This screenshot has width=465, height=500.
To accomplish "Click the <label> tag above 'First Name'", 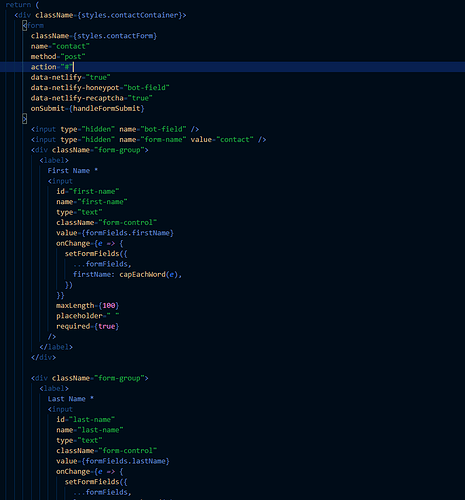I will [x=54, y=160].
